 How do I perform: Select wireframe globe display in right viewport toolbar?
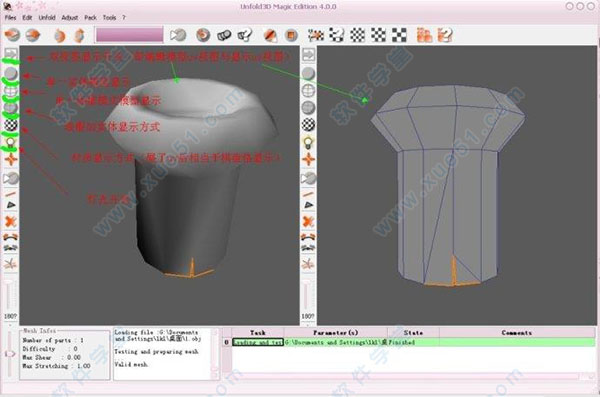pos(308,90)
